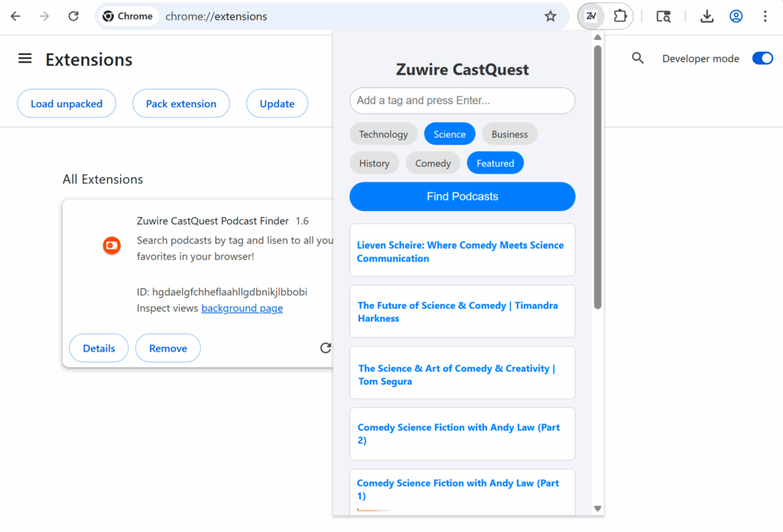Click the popup scrollbar up arrow
Viewport: 783px width, 532px height.
pos(597,37)
